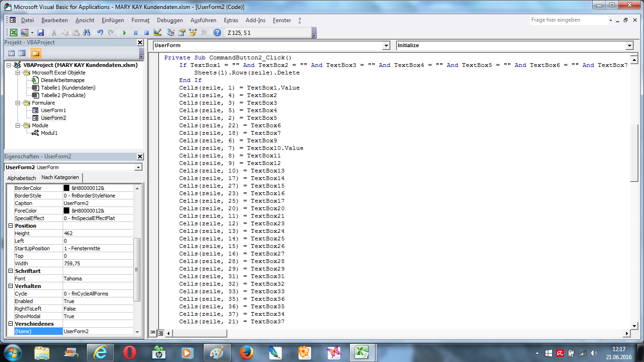
Task: Open the UserForm object dropdown above code
Action: pyautogui.click(x=386, y=45)
